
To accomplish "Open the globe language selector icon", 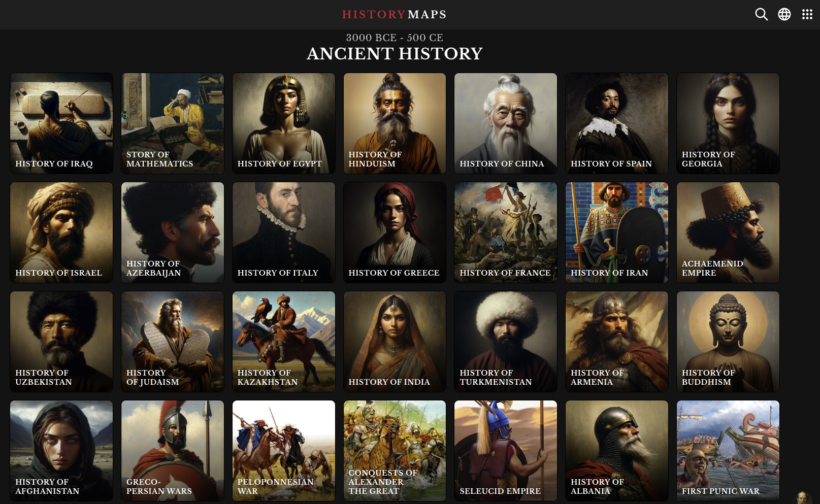I will click(x=784, y=14).
